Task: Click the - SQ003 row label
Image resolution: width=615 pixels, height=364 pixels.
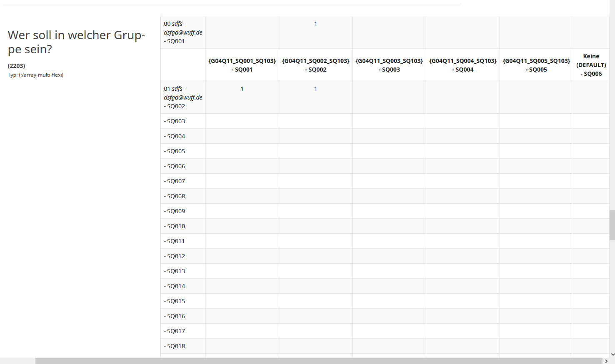Action: [x=175, y=121]
